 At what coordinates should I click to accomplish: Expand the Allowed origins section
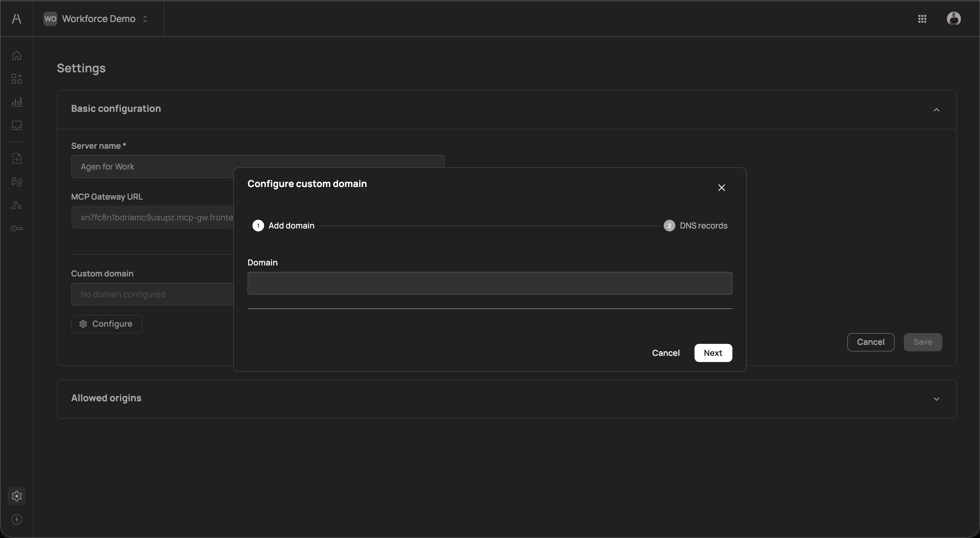click(936, 399)
